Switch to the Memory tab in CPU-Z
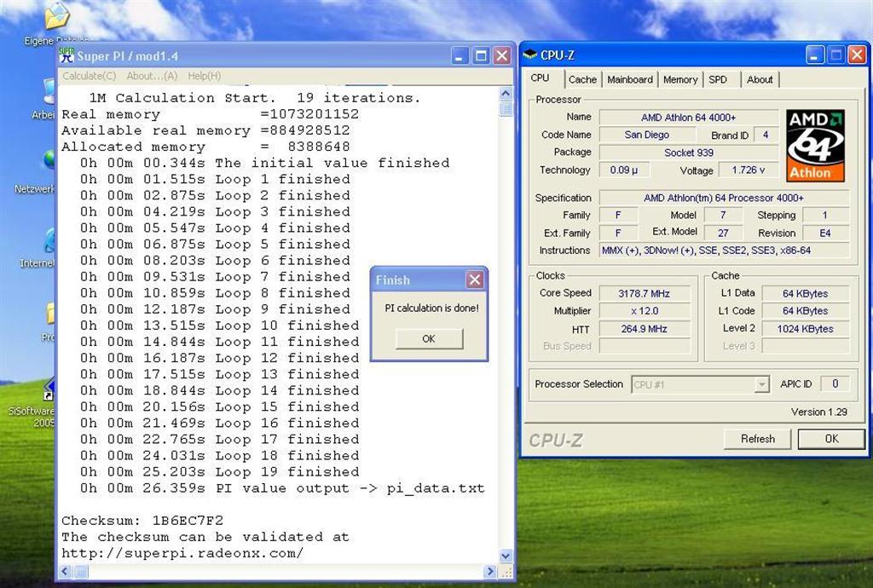The width and height of the screenshot is (873, 588). point(680,79)
